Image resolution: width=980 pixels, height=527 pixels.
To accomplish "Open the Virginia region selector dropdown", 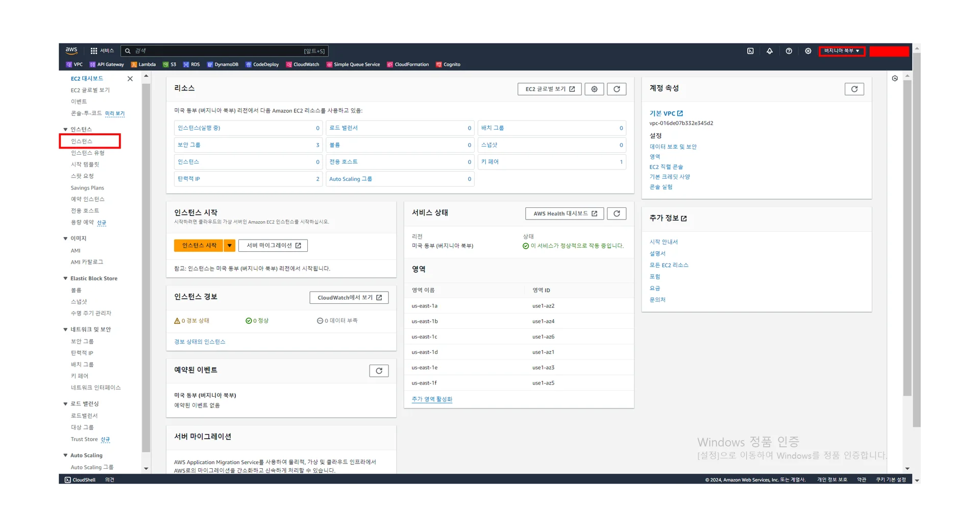I will (x=841, y=51).
